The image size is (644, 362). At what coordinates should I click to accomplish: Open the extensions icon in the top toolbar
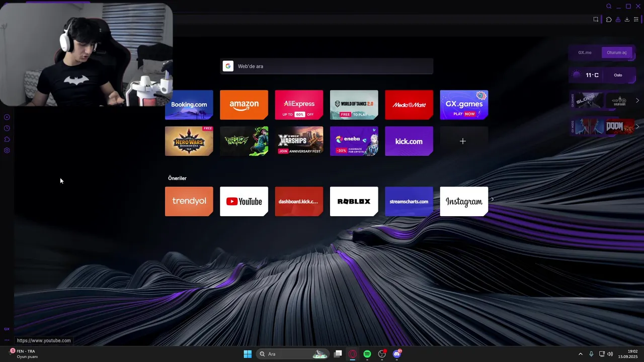pyautogui.click(x=609, y=19)
